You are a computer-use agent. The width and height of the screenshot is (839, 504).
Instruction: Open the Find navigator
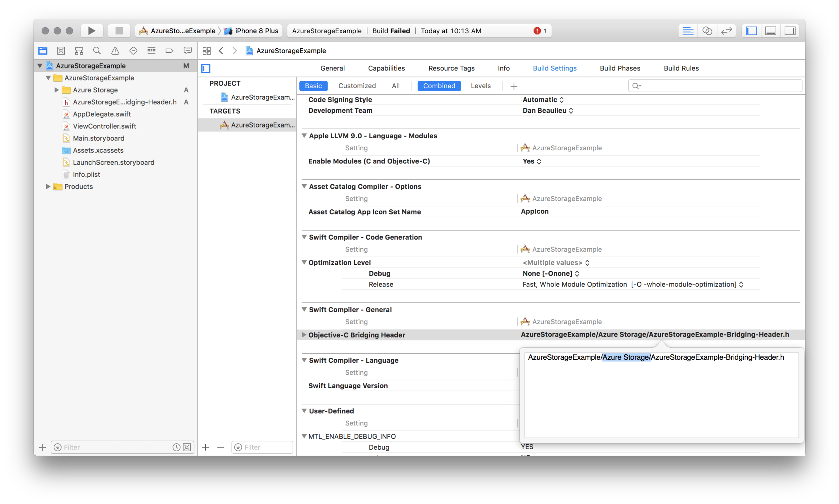pos(97,51)
